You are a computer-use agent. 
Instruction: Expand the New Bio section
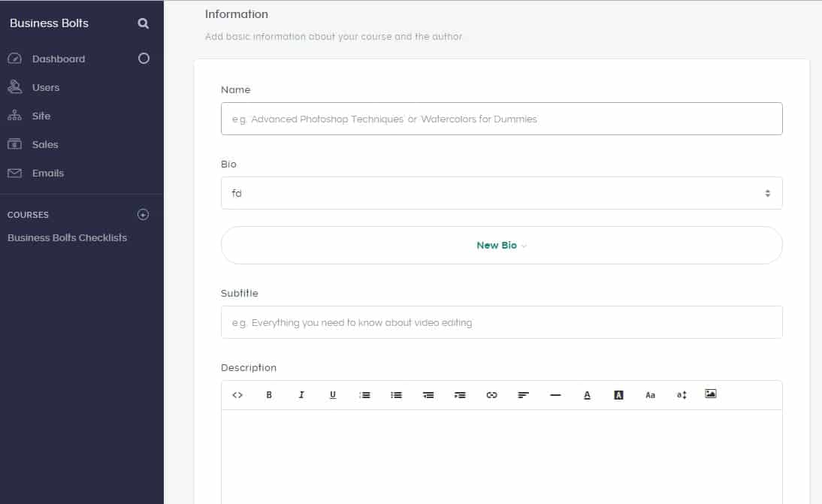tap(501, 246)
